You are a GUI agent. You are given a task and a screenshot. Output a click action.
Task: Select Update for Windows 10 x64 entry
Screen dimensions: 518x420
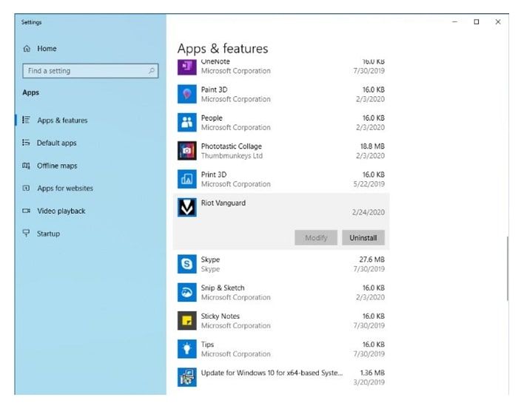(272, 373)
